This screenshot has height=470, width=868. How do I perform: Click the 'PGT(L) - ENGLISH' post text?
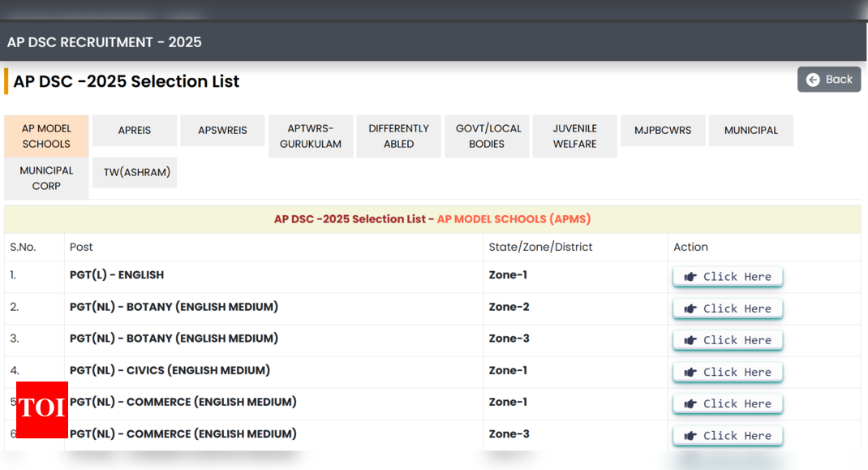[117, 275]
